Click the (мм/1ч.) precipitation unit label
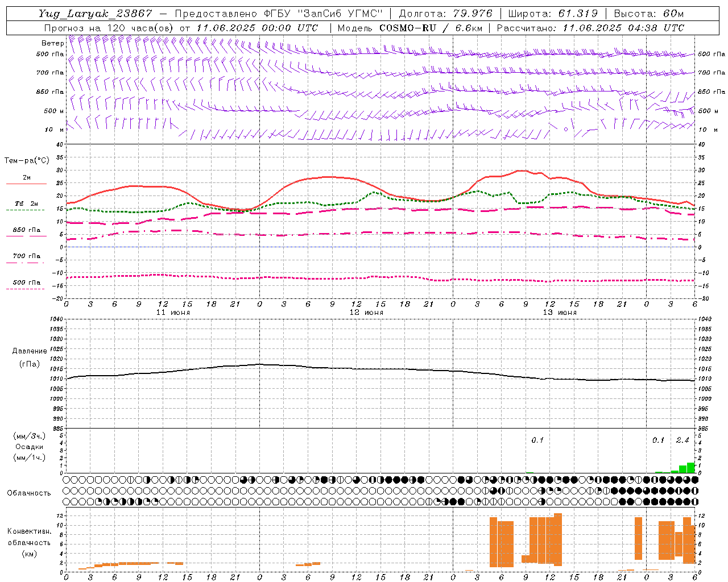728x582 pixels. point(30,458)
